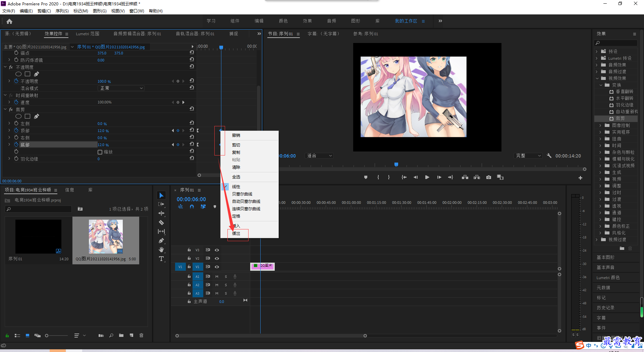Delete selected item with project trash icon
This screenshot has width=644, height=352.
pos(141,335)
